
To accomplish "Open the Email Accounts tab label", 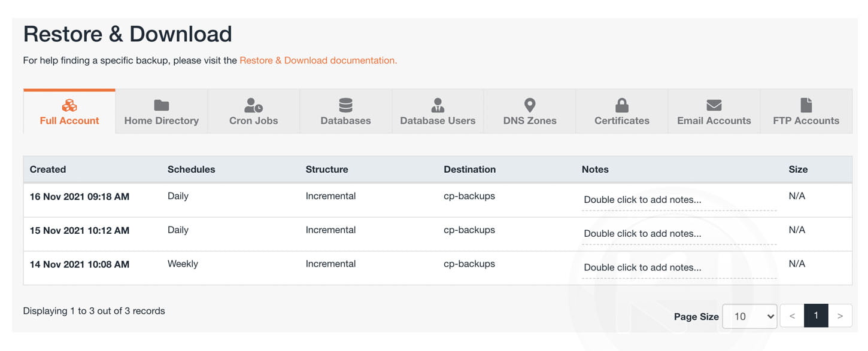I will pos(714,121).
